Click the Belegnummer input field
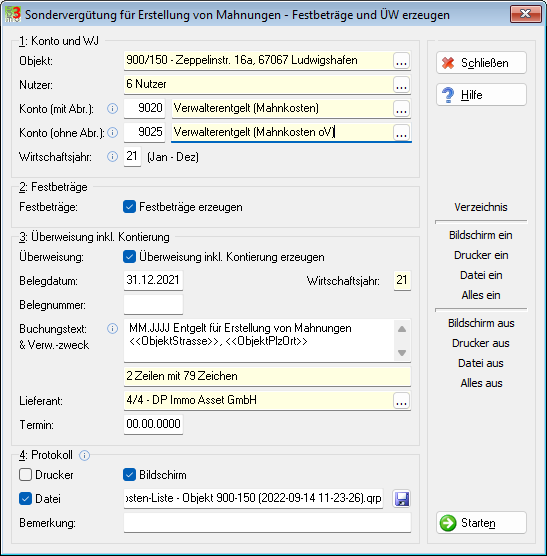Screen dimensions: 547x556 pyautogui.click(x=153, y=305)
